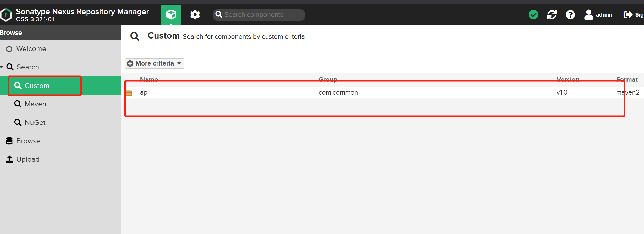Screen dimensions: 644x234
Task: Click the Maven magnifier icon
Action: [18, 104]
